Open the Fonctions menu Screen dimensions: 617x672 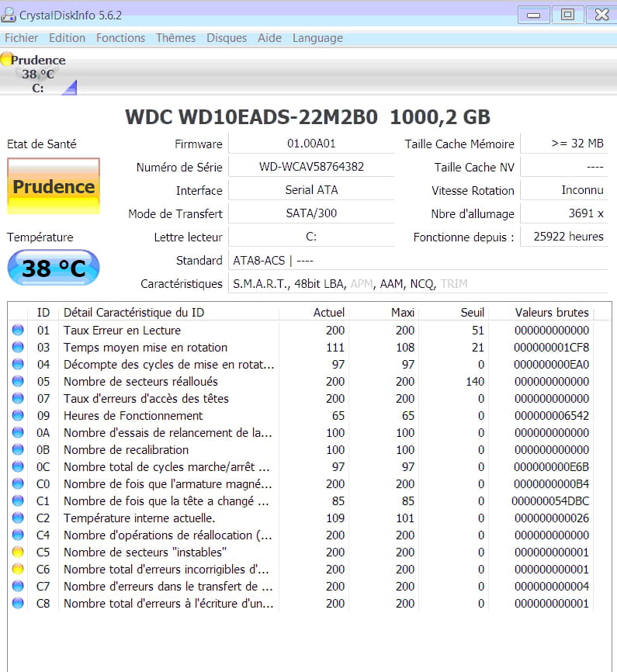pyautogui.click(x=120, y=38)
